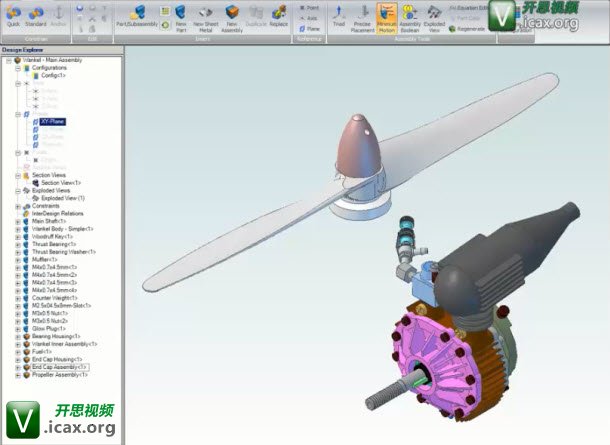
Task: Expand Muffler<1> node
Action: [18, 260]
